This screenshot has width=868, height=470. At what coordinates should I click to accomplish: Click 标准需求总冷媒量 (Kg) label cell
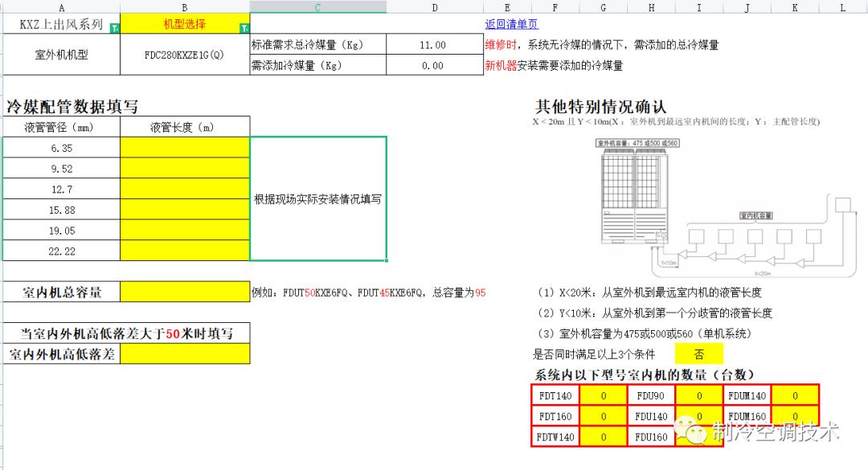317,45
